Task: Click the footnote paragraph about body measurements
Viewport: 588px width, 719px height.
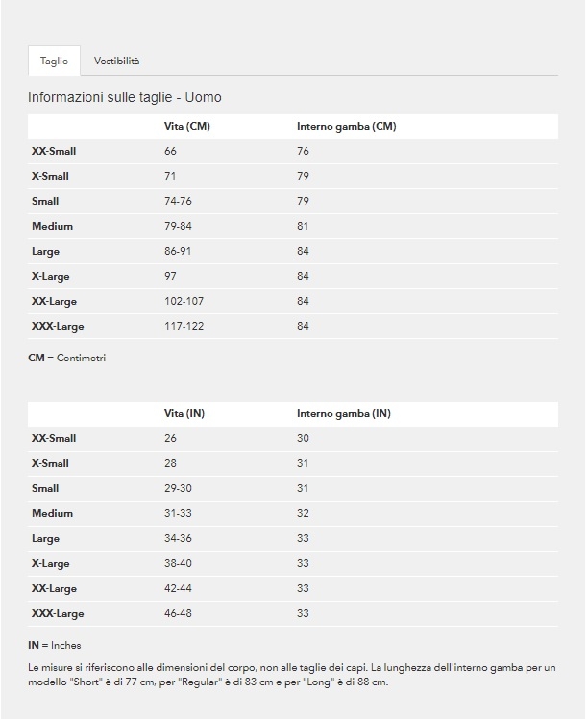Action: [x=292, y=674]
